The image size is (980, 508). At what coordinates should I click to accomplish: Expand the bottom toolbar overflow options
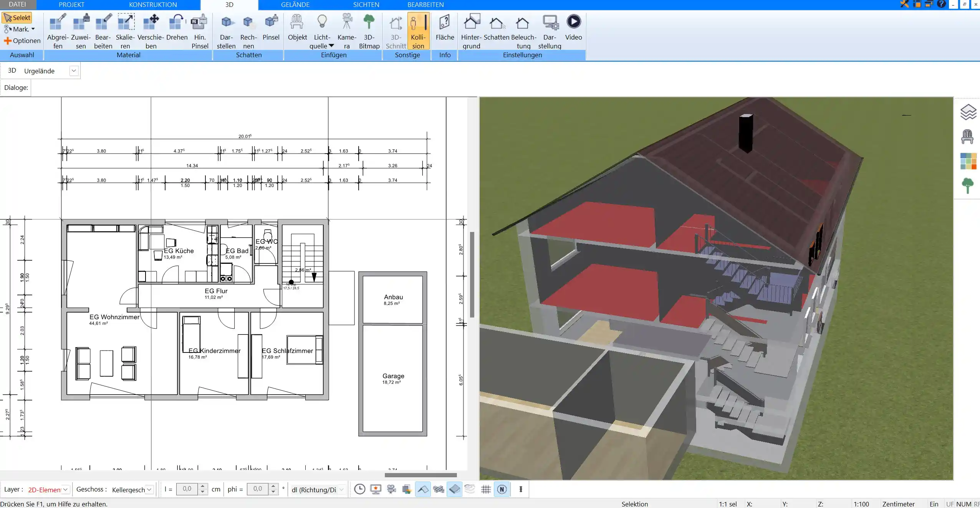point(521,489)
